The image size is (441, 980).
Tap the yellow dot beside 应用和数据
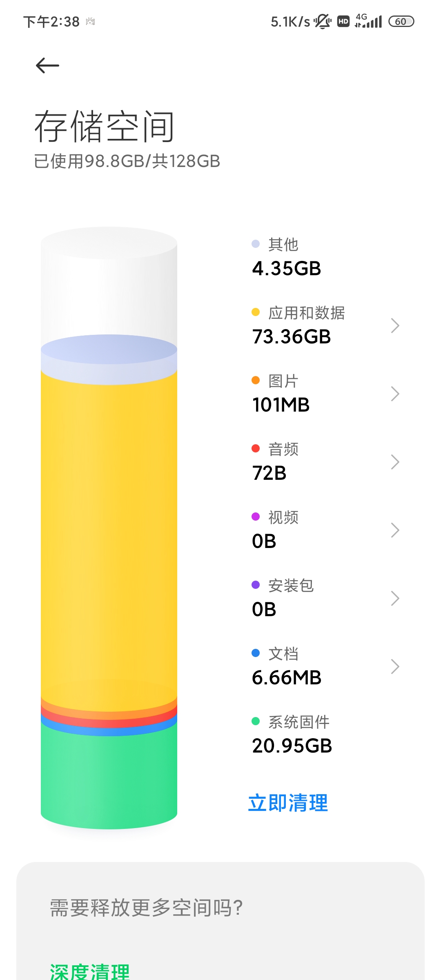[x=256, y=312]
